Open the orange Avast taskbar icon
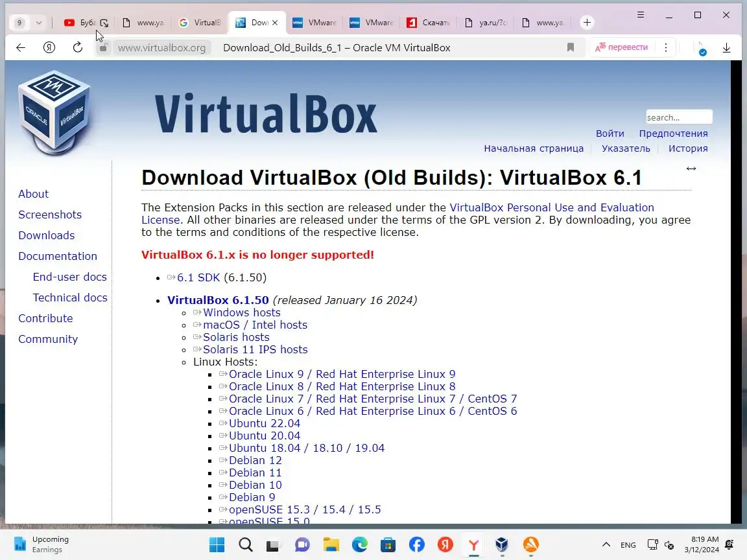The image size is (747, 560). 530,544
